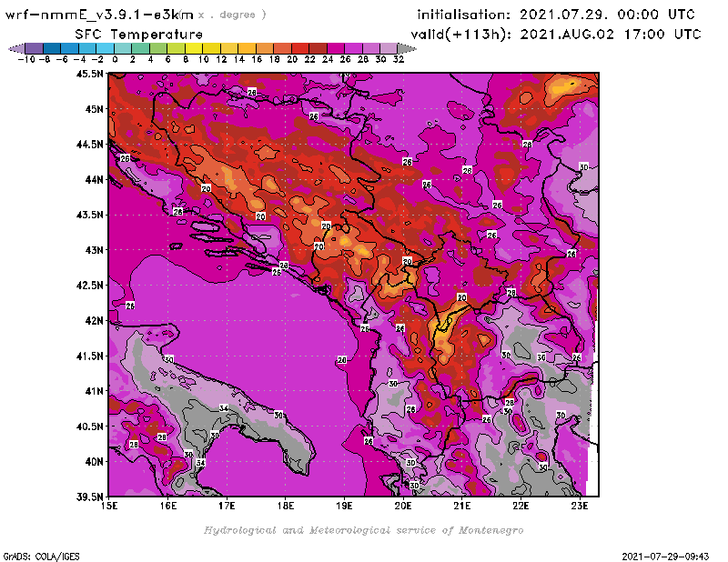This screenshot has height=562, width=728.
Task: Click the '43N' latitude label
Action: [x=94, y=250]
